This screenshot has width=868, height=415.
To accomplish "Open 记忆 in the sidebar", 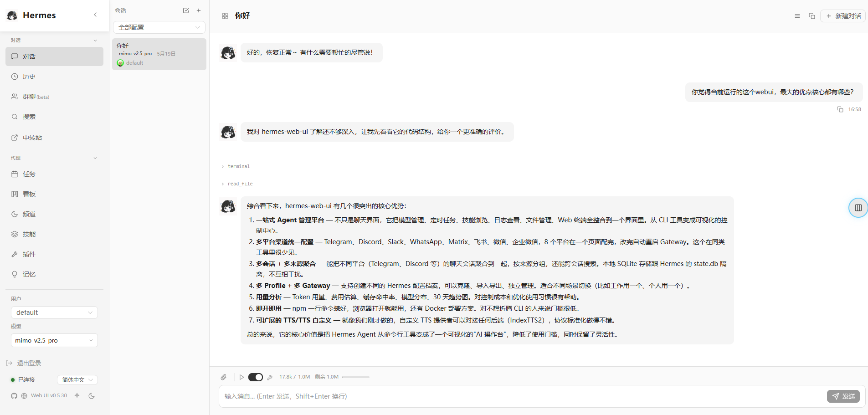I will point(54,274).
